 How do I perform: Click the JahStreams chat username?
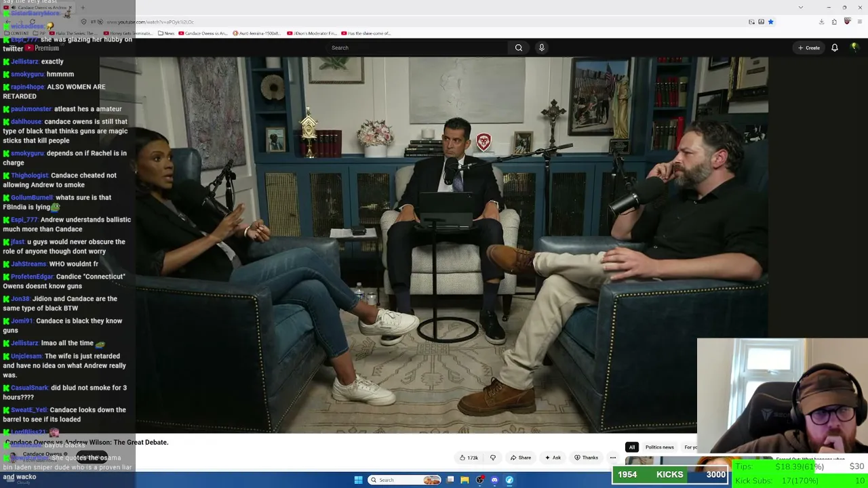click(x=28, y=264)
